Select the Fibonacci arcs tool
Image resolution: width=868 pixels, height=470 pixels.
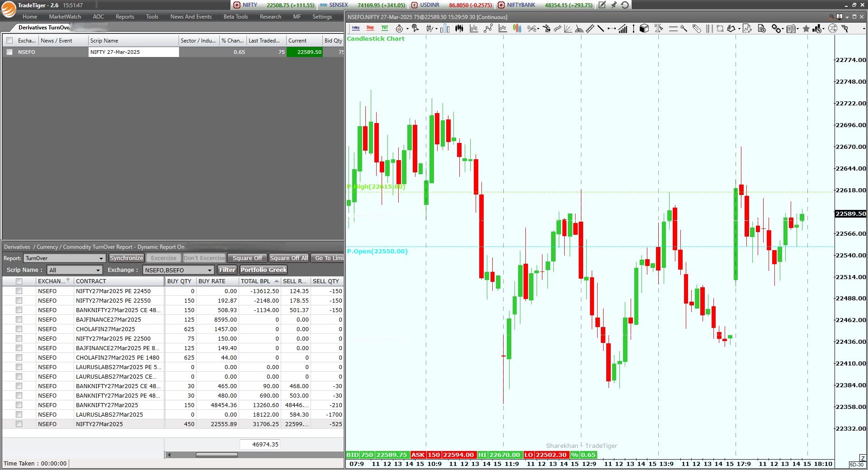coord(579,28)
